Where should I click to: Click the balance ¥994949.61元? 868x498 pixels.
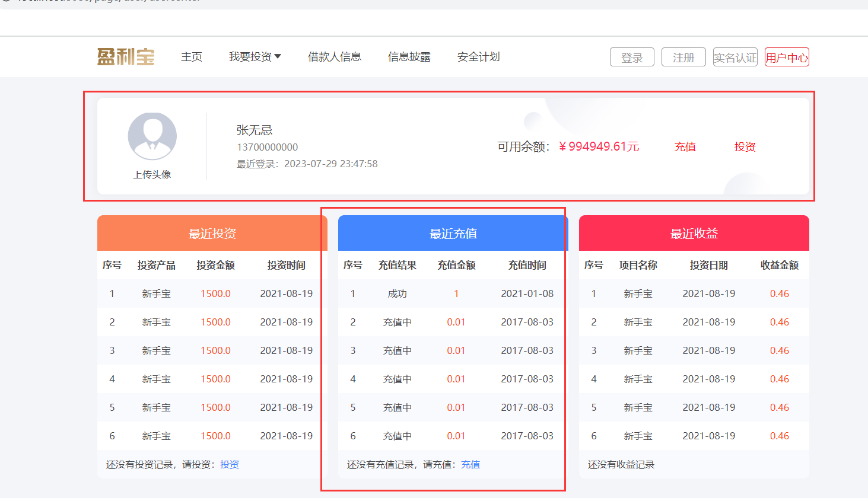coord(599,146)
